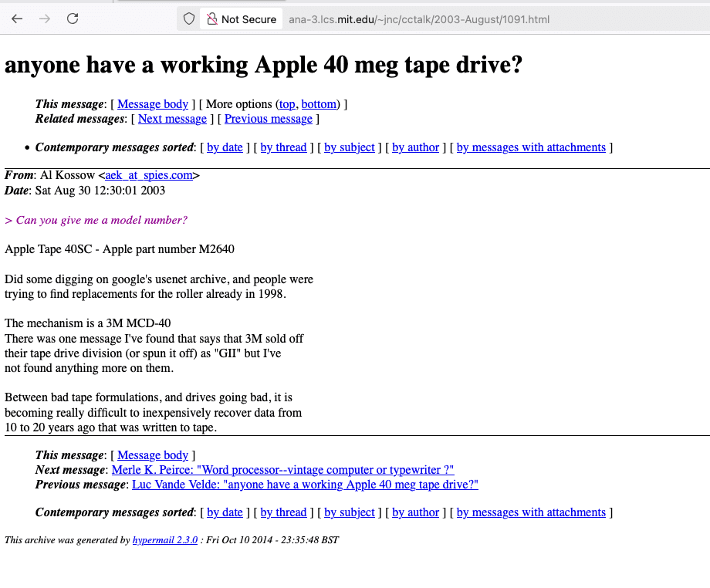Click the aek_at_spies.com email link
This screenshot has width=710, height=588.
click(149, 175)
